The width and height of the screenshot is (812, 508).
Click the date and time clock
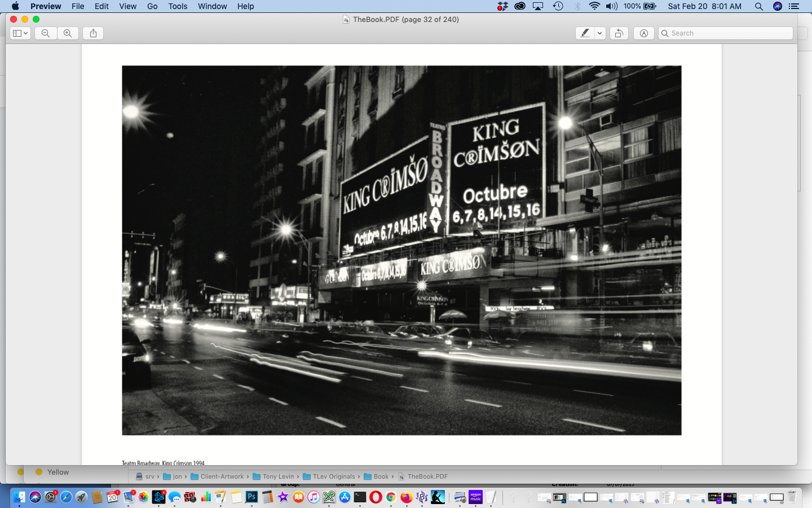point(704,6)
